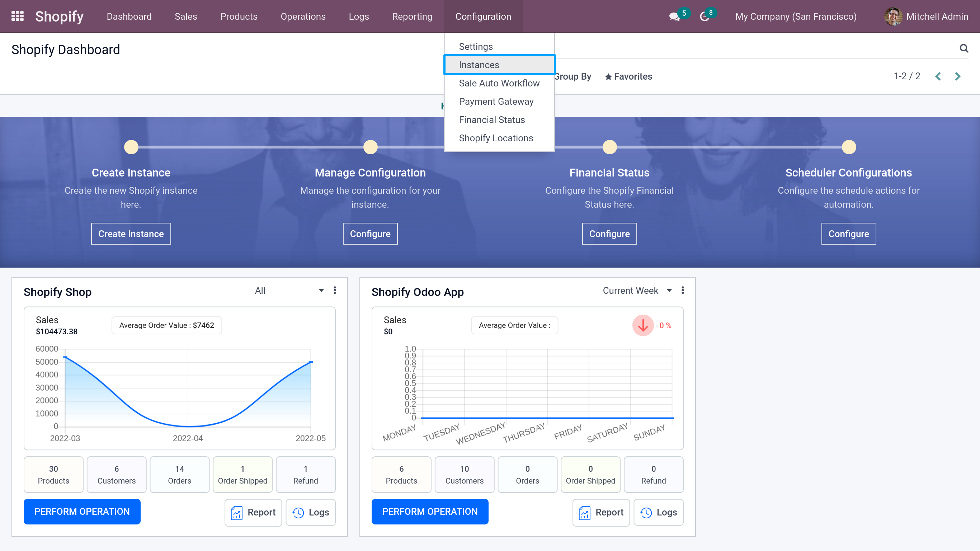Expand the All period dropdown

289,291
